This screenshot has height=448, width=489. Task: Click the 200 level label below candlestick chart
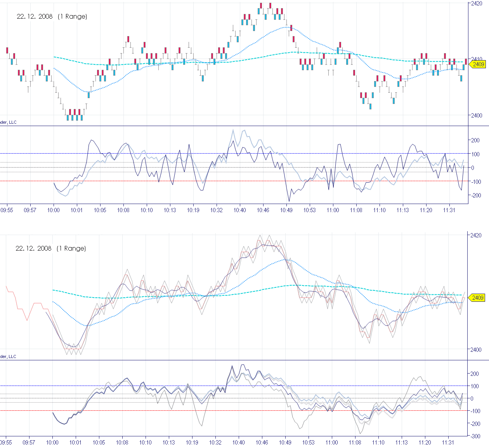(x=475, y=140)
